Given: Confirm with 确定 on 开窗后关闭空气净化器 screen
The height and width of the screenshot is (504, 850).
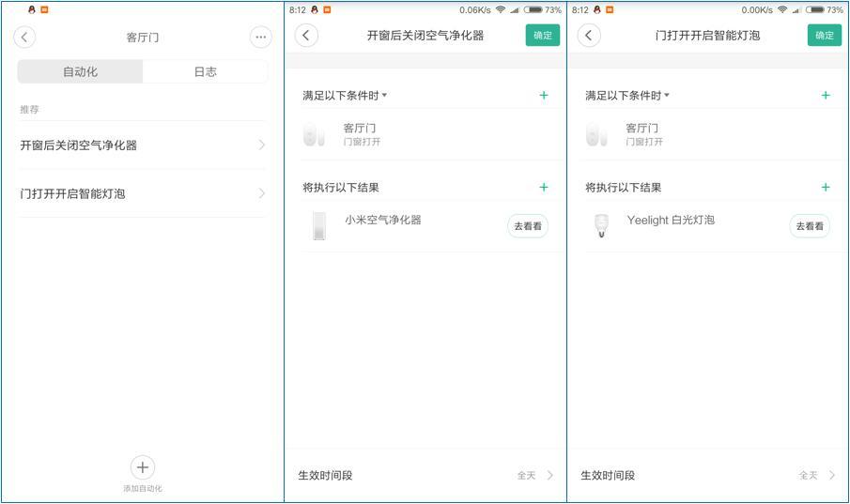Looking at the screenshot, I should pos(543,36).
